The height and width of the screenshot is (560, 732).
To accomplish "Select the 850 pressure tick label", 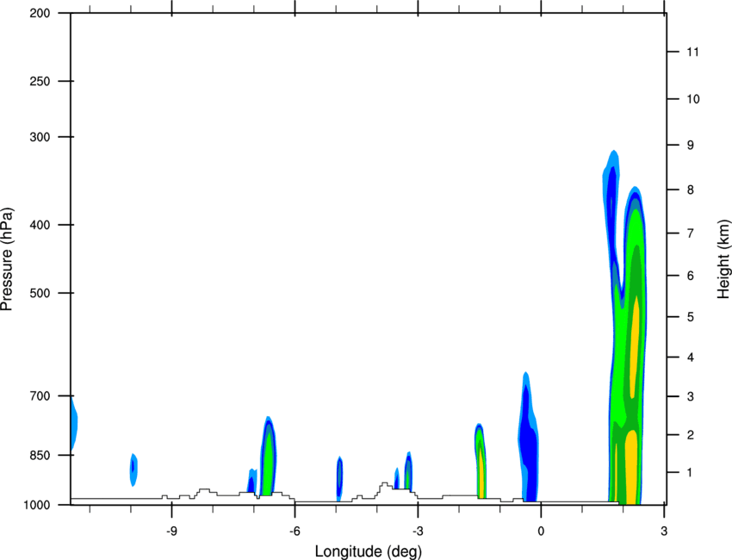I will 40,455.
